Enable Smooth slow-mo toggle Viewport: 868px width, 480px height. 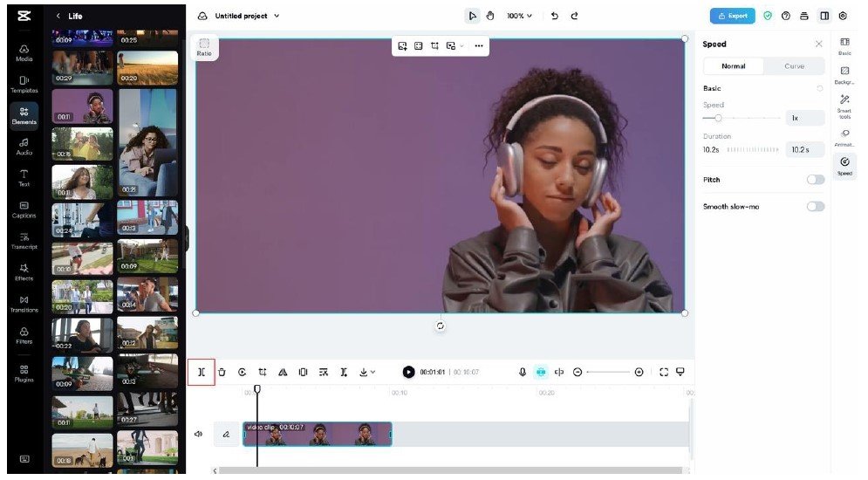[x=815, y=207]
